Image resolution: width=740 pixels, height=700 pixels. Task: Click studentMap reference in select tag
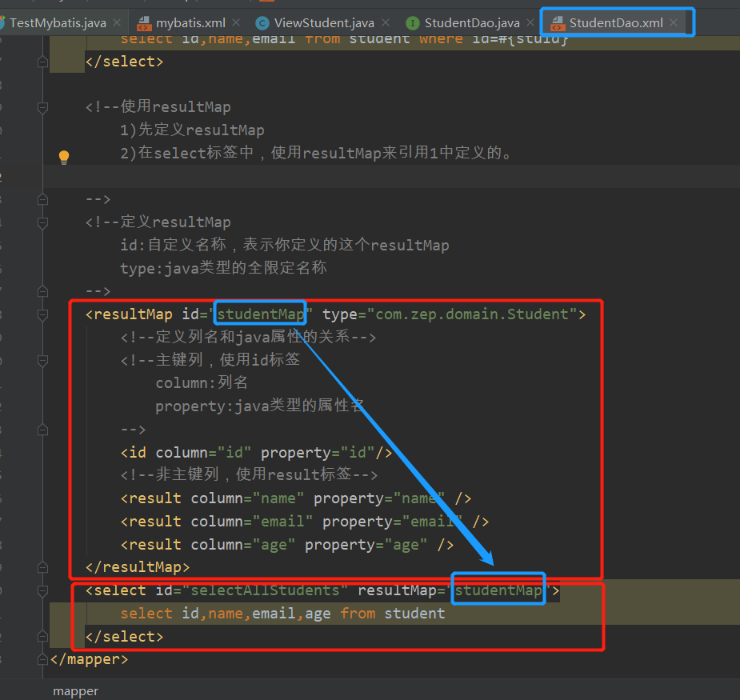[x=498, y=590]
